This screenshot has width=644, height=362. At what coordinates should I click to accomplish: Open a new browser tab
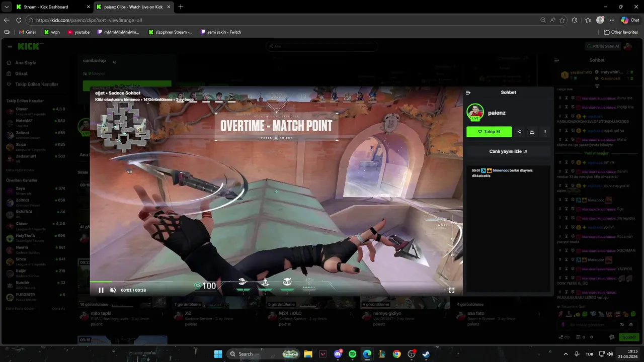coord(181,7)
